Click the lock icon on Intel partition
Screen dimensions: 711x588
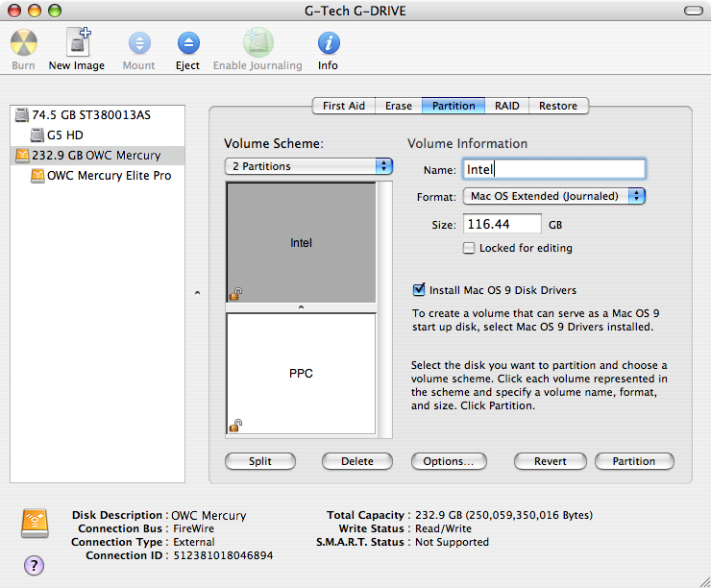235,294
